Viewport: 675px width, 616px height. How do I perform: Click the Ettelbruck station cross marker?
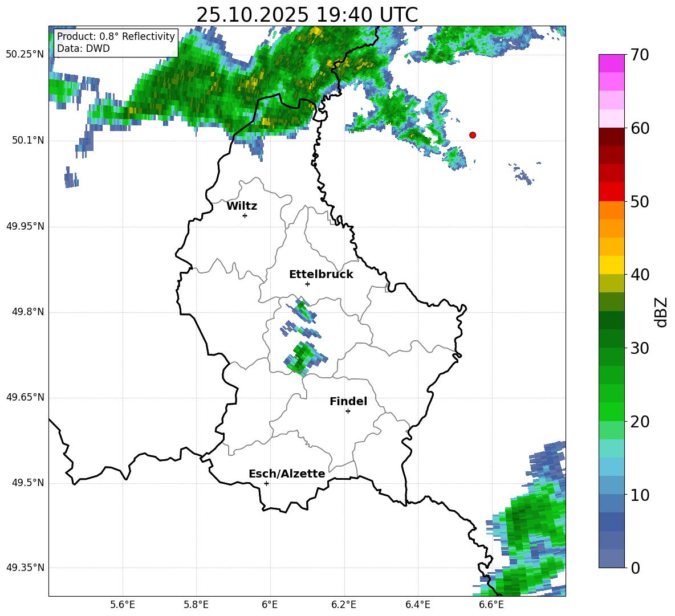coord(307,284)
